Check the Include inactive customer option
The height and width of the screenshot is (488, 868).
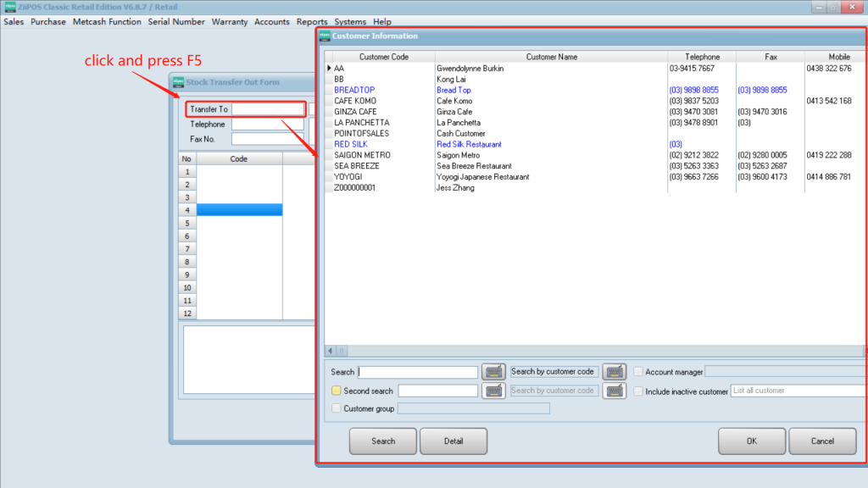pos(638,391)
